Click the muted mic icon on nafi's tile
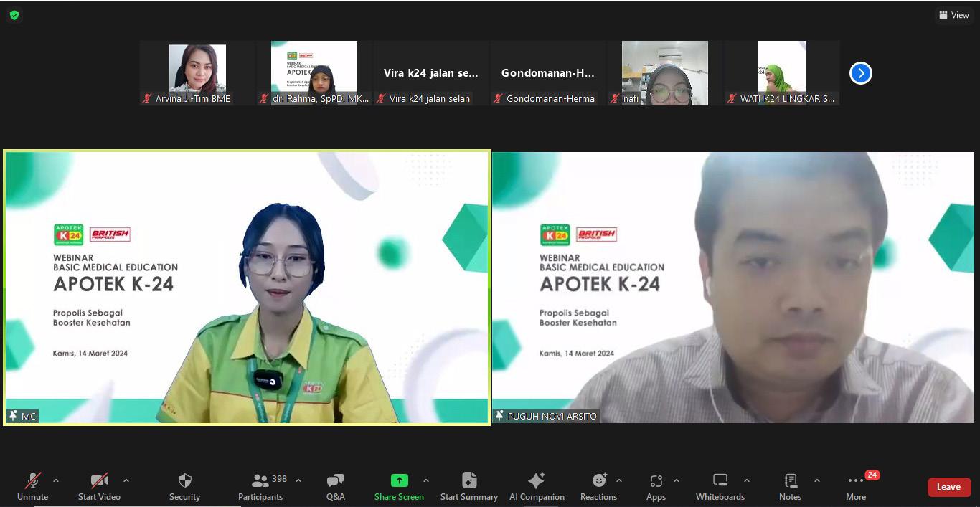 [x=615, y=98]
